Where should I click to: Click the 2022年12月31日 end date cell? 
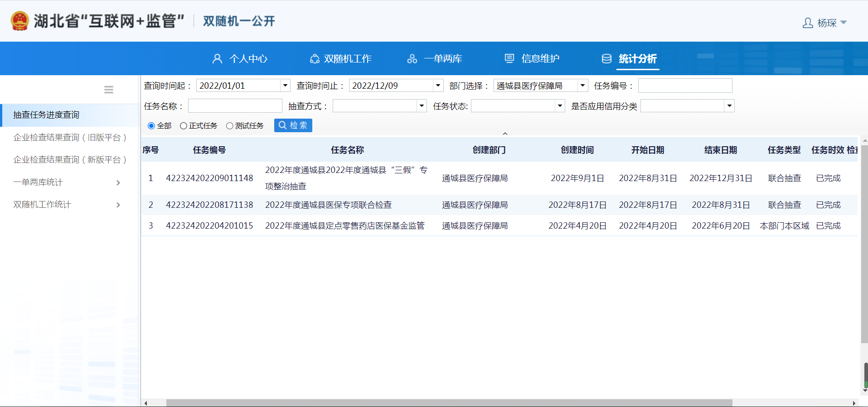(721, 178)
